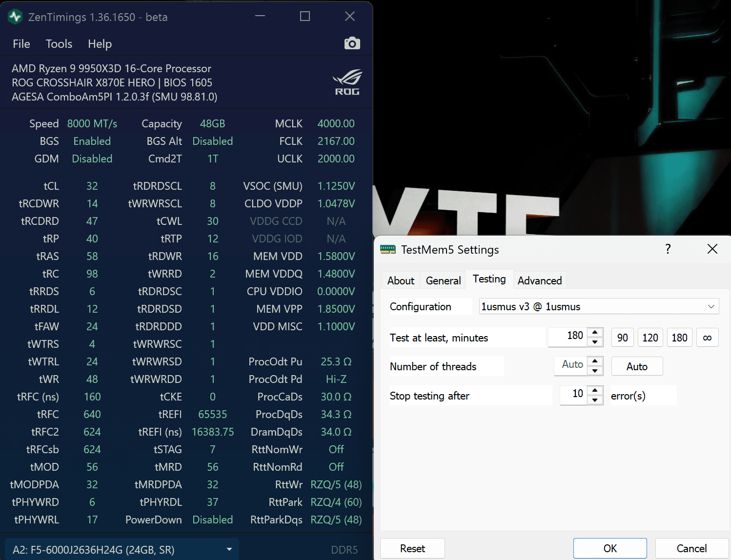731x560 pixels.
Task: Select the Testing tab
Action: click(489, 279)
